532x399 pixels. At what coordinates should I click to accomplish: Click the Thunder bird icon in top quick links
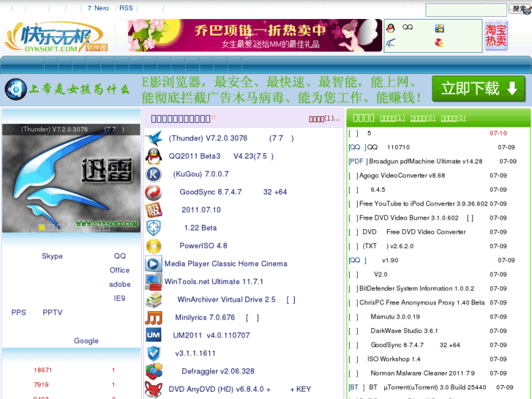(391, 43)
